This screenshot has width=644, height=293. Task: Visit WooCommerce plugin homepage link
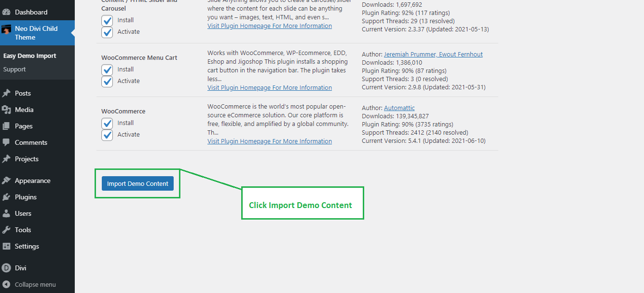[270, 141]
